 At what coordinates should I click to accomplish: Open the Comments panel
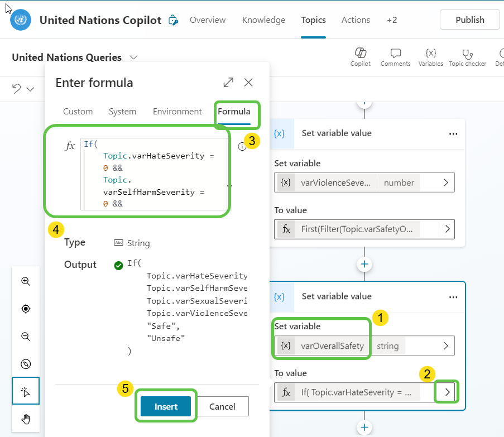coord(395,57)
